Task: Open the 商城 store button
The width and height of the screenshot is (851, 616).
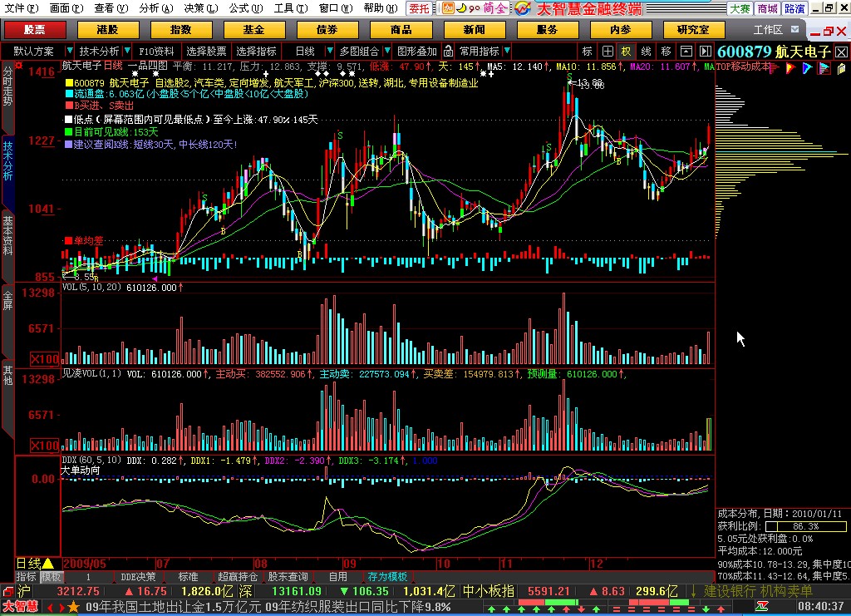Action: tap(767, 8)
